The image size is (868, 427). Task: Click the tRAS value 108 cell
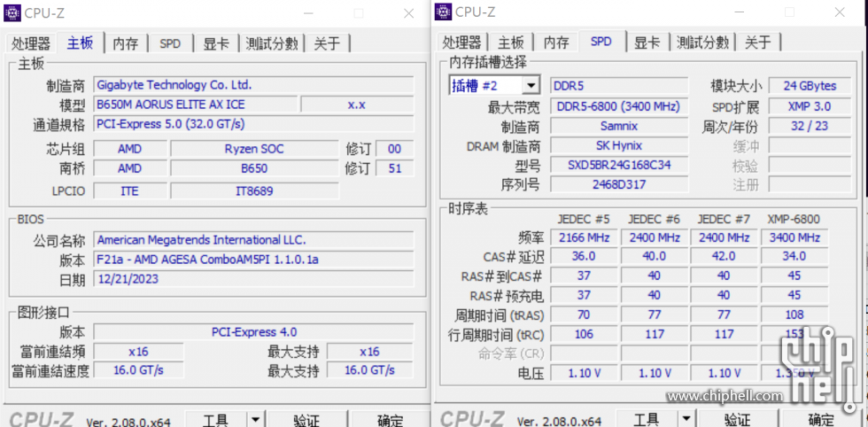[794, 314]
